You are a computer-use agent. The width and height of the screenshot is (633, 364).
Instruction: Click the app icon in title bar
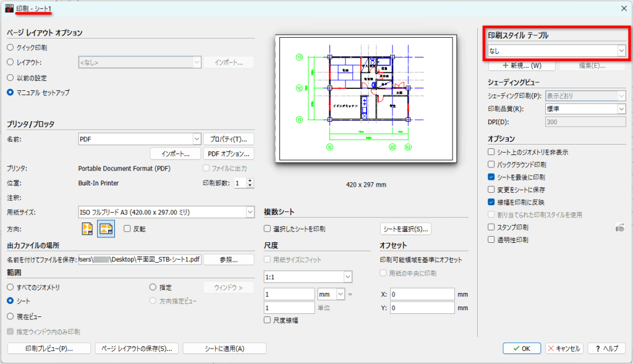click(x=9, y=8)
